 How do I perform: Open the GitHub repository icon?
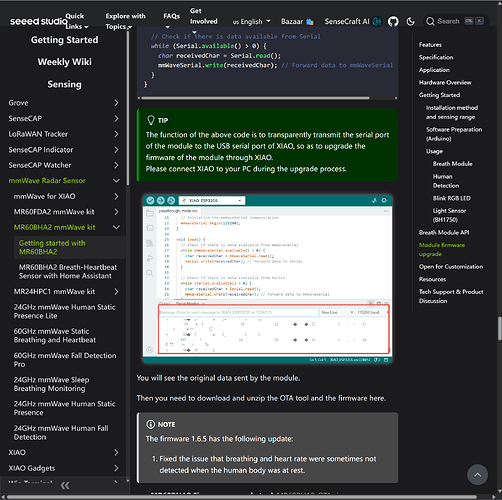tap(393, 22)
